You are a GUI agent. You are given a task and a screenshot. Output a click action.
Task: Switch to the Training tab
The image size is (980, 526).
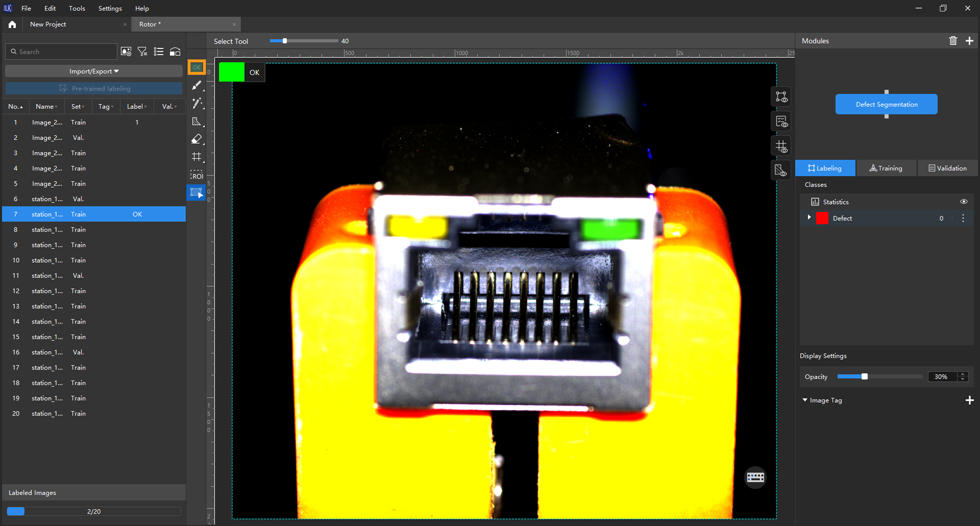(x=886, y=168)
